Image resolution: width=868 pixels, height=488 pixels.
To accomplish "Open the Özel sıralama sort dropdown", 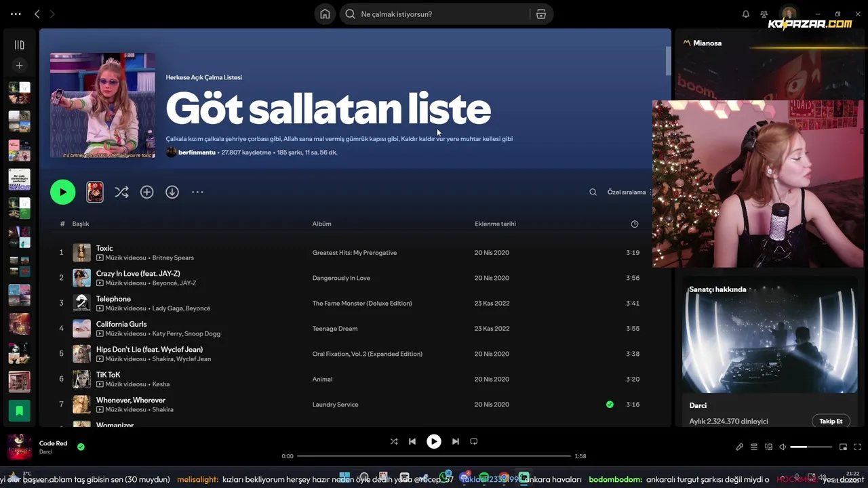I will point(629,192).
